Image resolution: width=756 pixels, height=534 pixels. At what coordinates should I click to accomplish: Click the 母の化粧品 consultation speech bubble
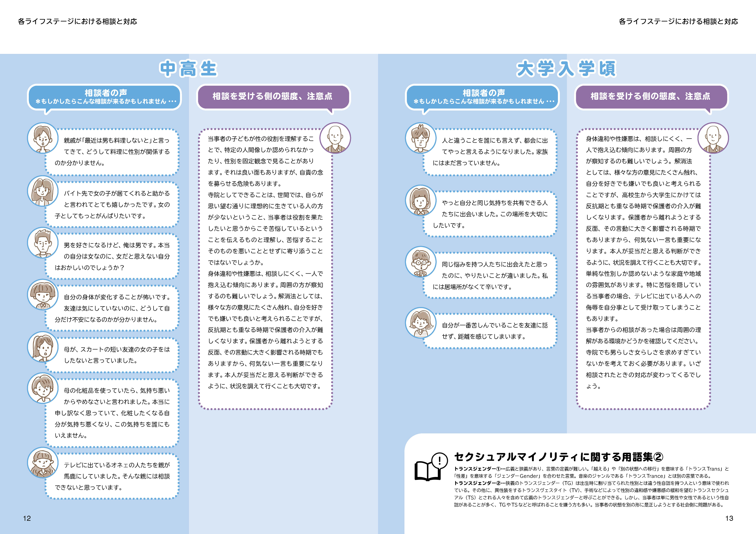click(x=112, y=413)
